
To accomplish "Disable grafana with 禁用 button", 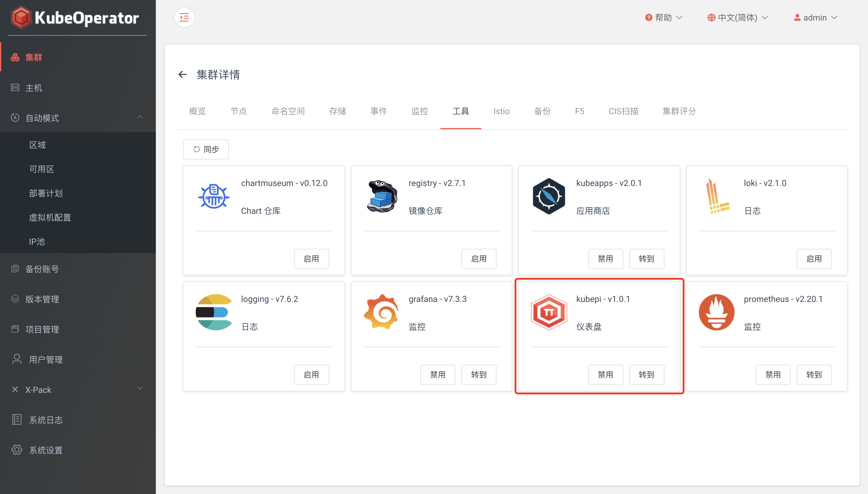I will pyautogui.click(x=438, y=374).
